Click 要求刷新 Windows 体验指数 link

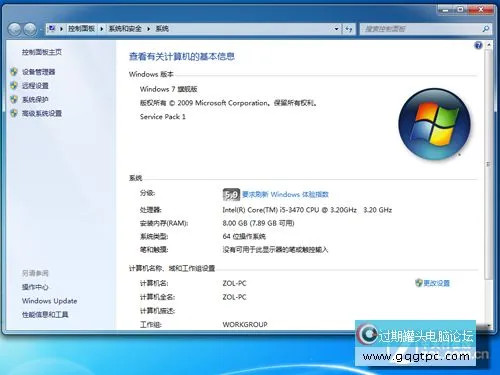pyautogui.click(x=285, y=194)
